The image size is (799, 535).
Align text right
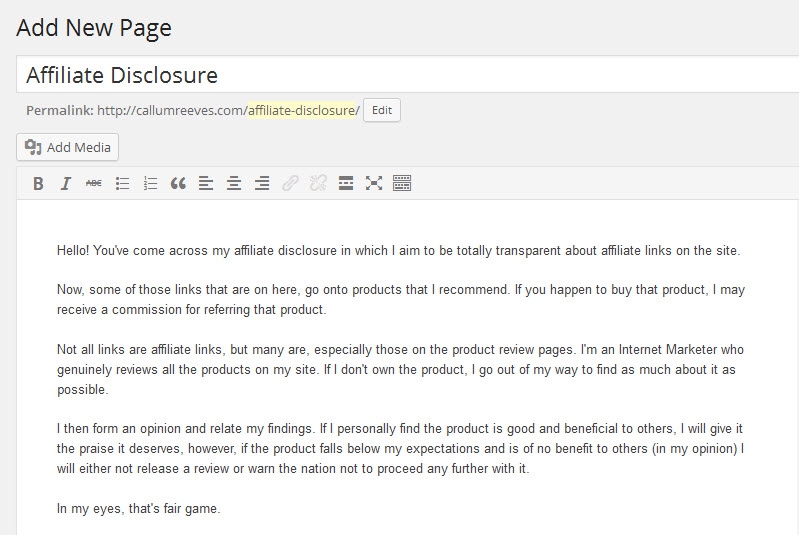pos(262,183)
